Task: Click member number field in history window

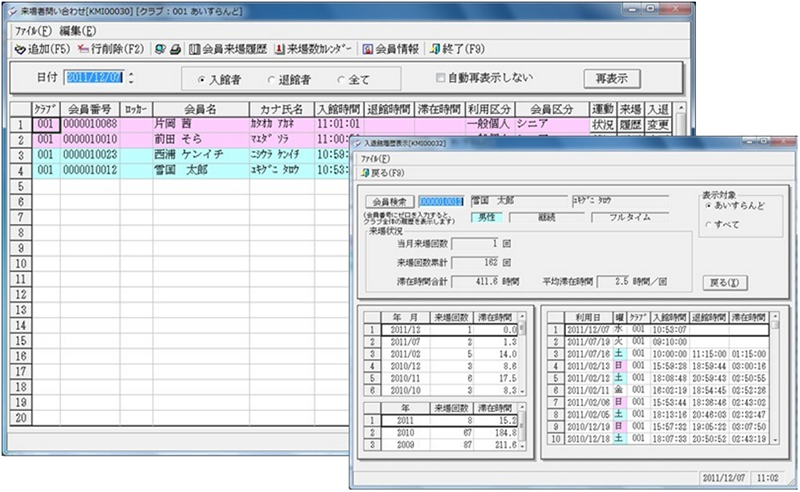Action: [x=441, y=202]
